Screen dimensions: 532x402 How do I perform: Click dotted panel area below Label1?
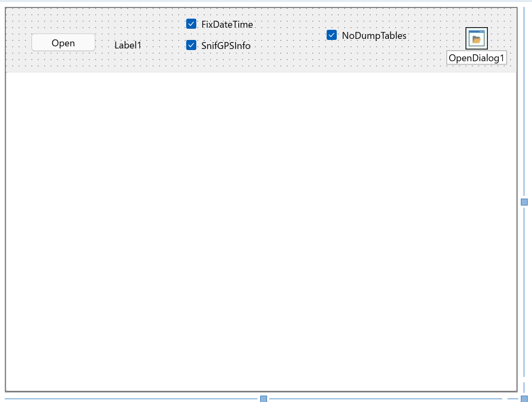(x=128, y=62)
